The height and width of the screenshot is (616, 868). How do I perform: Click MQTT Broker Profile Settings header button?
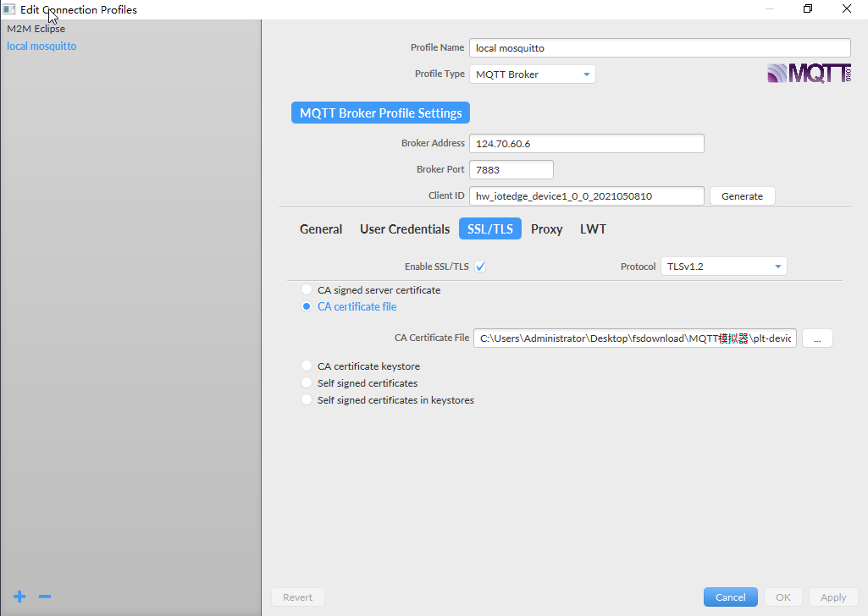pos(380,113)
